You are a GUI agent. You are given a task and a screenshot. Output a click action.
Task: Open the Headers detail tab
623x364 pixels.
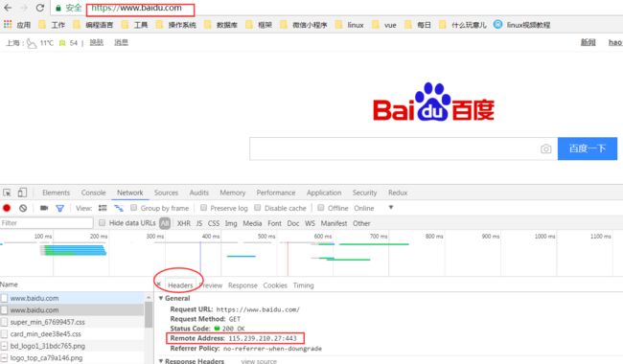click(180, 285)
